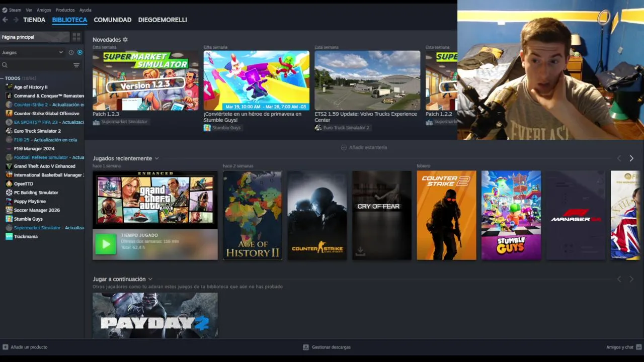Select Football Referee Simulator in list
Screen dimensions: 644x362
click(49, 157)
